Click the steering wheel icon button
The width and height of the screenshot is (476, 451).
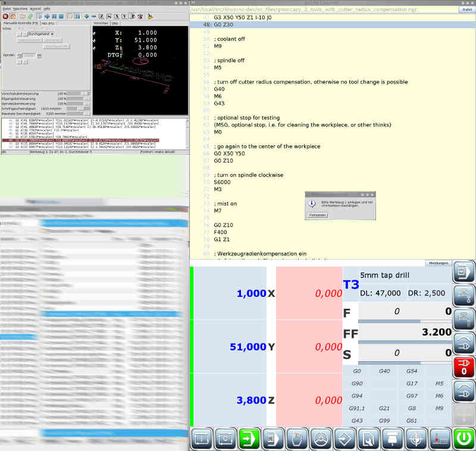(321, 439)
